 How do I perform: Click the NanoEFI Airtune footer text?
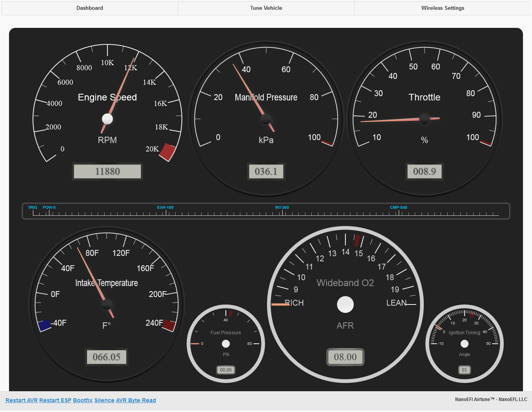pos(491,399)
